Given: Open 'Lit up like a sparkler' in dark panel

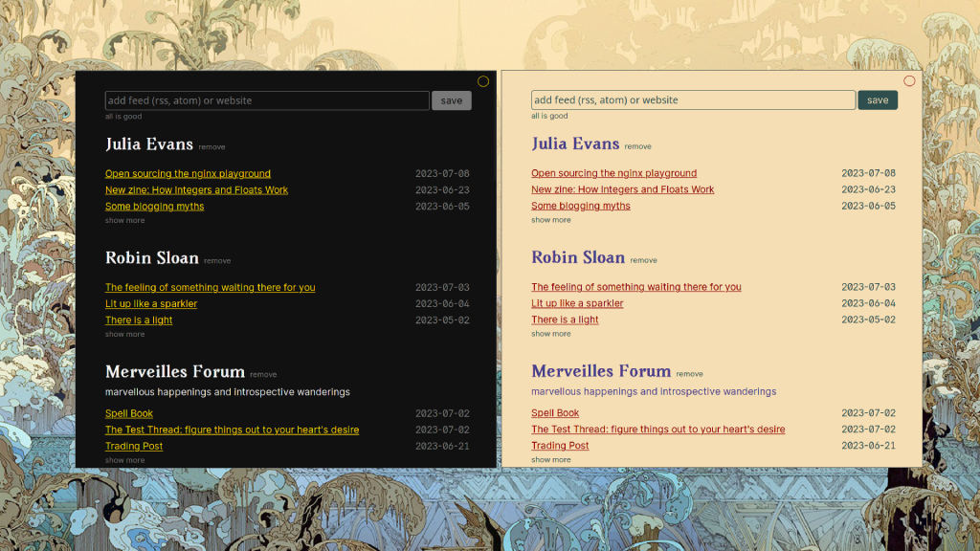Looking at the screenshot, I should (x=151, y=304).
